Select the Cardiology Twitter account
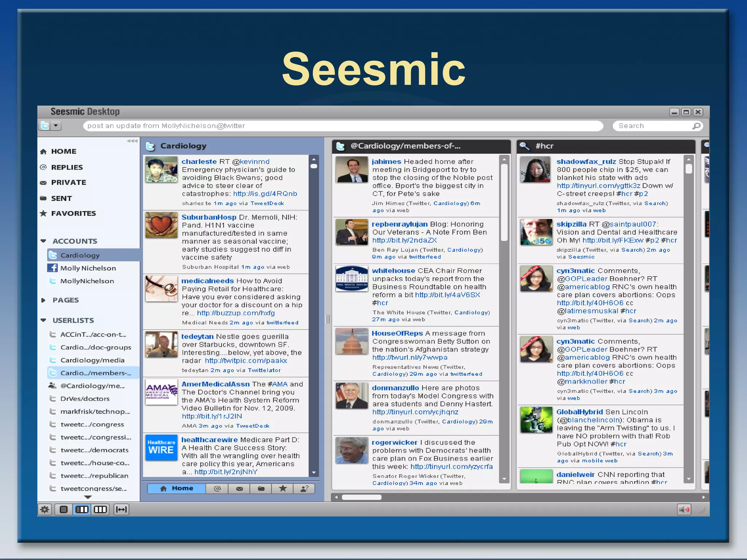Image resolution: width=747 pixels, height=560 pixels. click(x=93, y=255)
